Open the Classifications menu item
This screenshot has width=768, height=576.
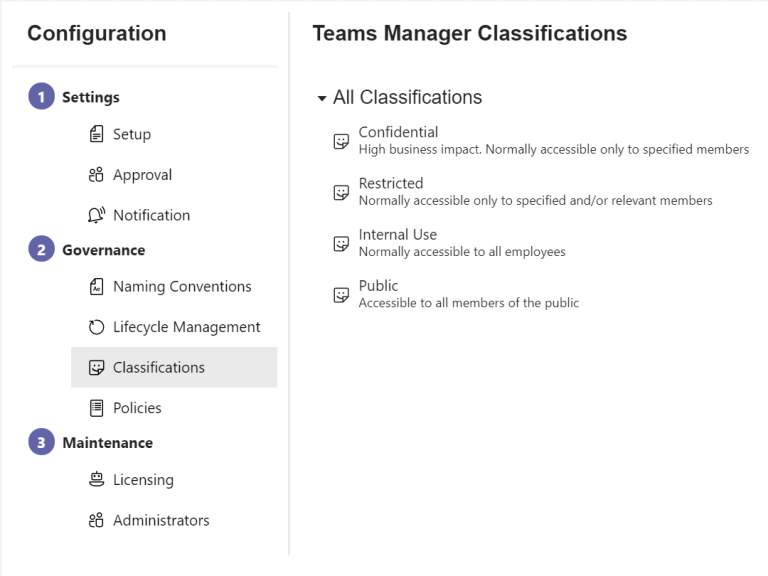tap(158, 367)
